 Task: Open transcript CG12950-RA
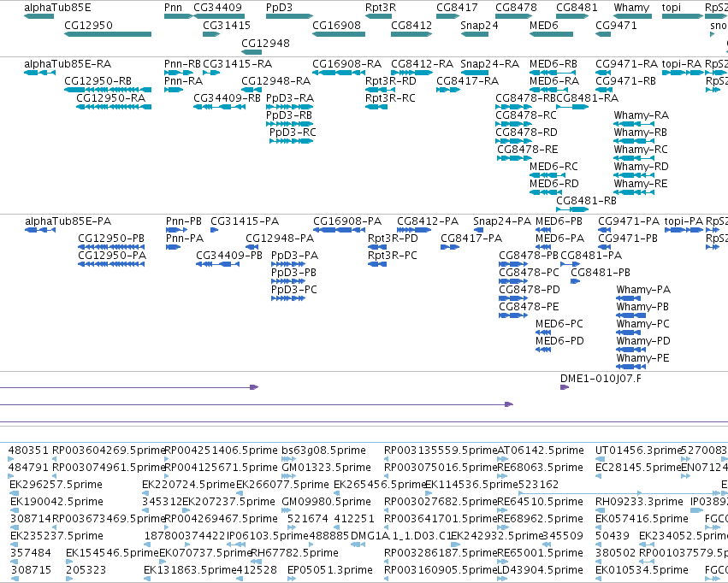coord(111,98)
